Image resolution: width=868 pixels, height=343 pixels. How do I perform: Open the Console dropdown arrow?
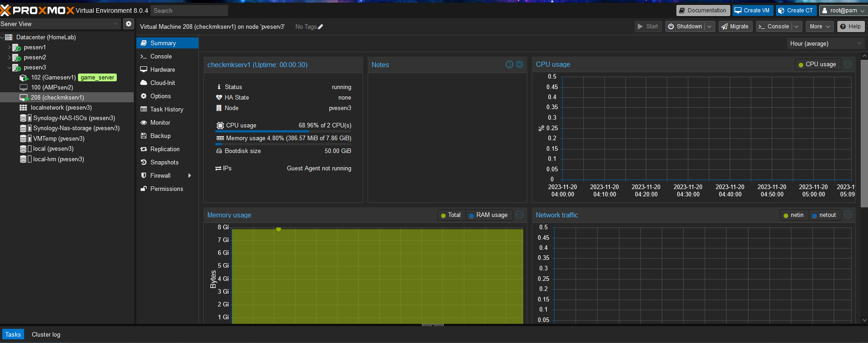point(796,26)
